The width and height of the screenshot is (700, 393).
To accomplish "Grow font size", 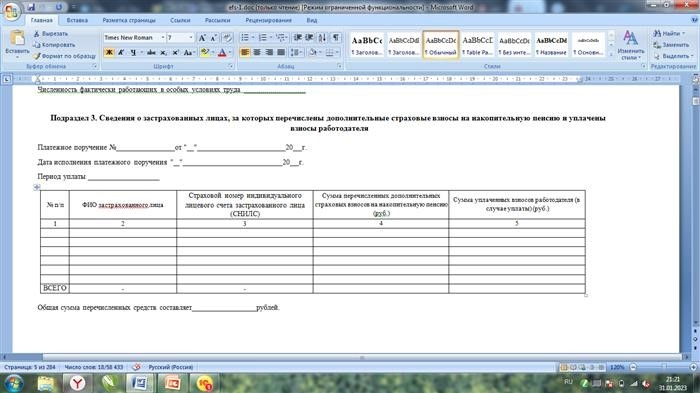I will 202,38.
